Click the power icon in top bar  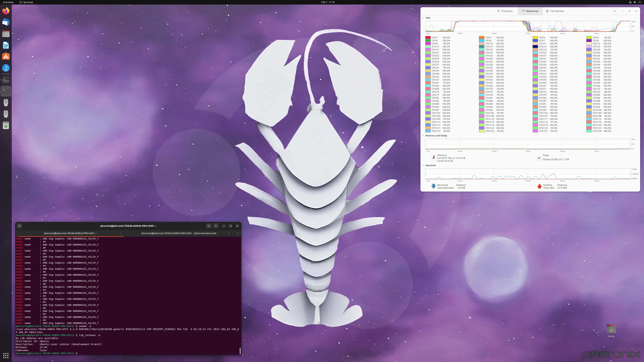(x=640, y=2)
